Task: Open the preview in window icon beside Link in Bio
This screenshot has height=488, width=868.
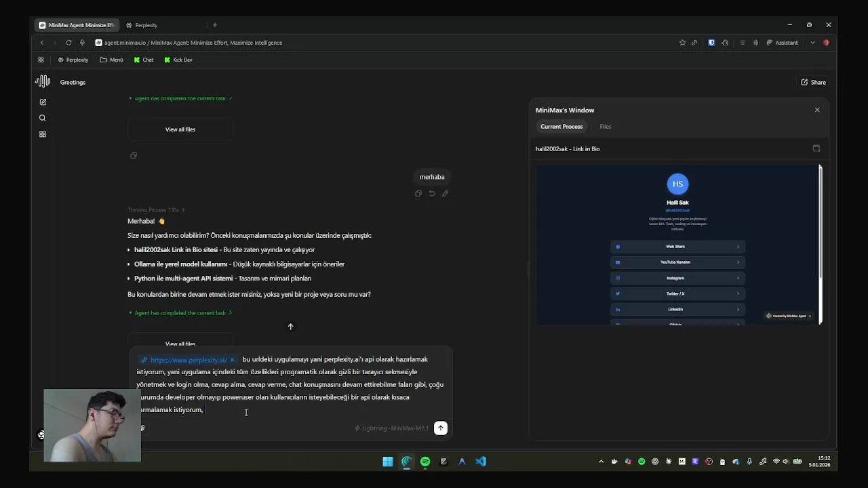Action: tap(816, 148)
